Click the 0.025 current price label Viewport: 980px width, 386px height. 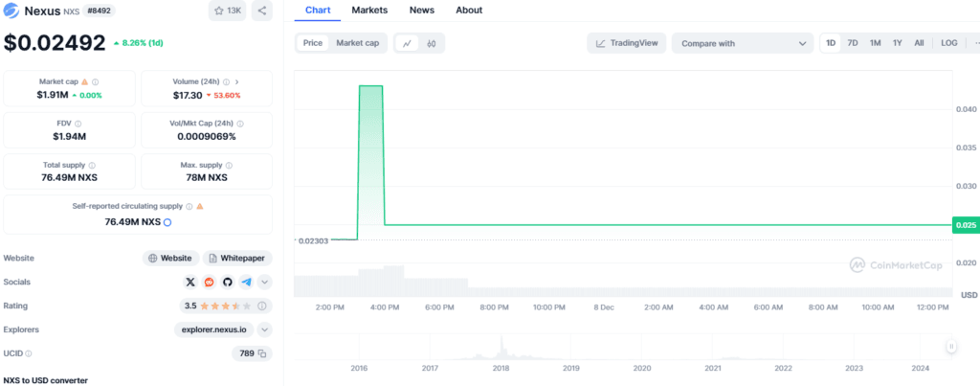[966, 225]
